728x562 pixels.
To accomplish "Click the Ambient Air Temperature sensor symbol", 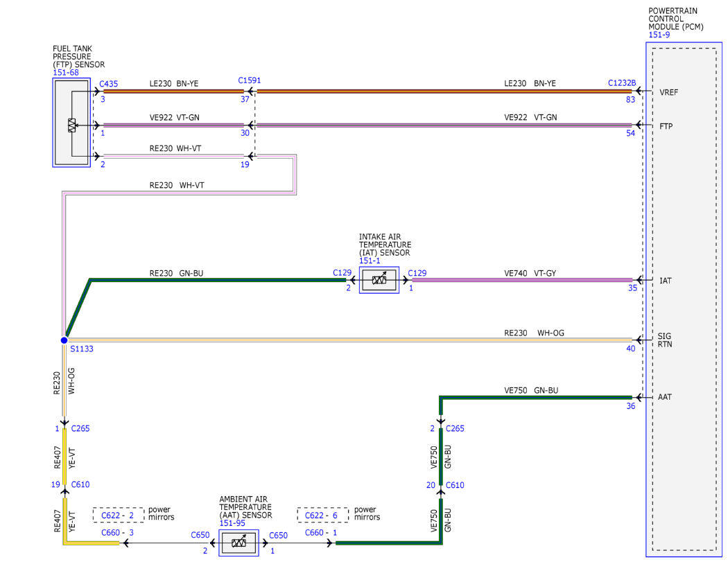I will (239, 543).
